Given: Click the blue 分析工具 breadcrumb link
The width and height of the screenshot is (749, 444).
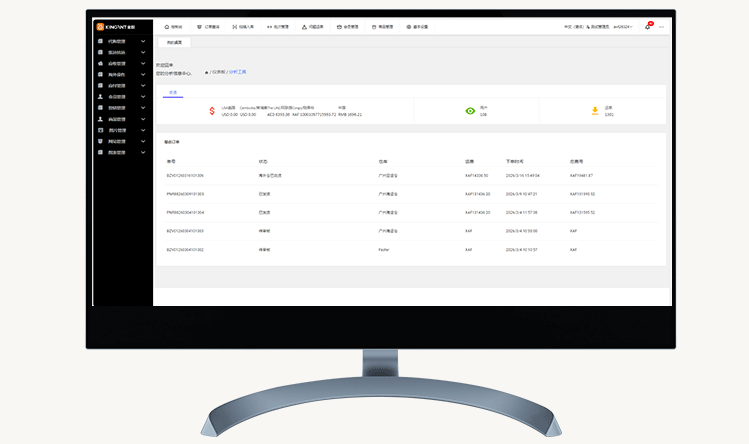Looking at the screenshot, I should 237,72.
